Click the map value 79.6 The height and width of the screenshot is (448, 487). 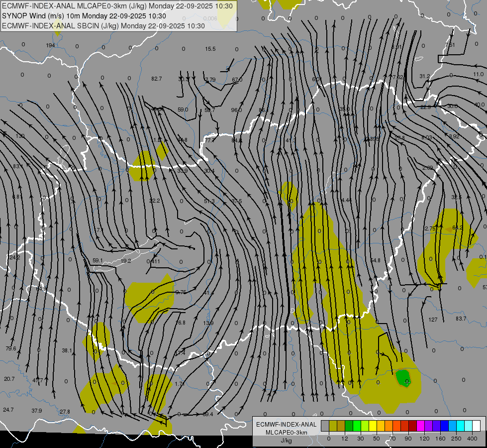pyautogui.click(x=11, y=348)
